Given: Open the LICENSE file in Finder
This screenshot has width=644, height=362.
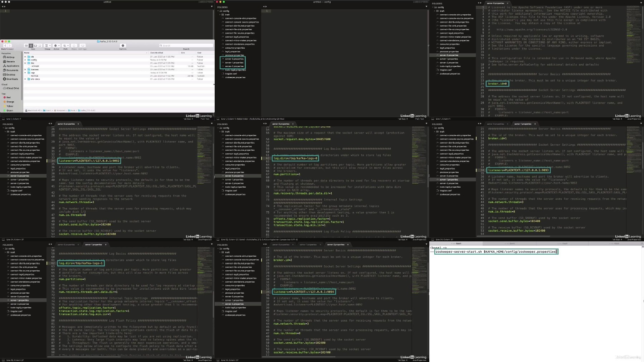Looking at the screenshot, I should coord(35,66).
